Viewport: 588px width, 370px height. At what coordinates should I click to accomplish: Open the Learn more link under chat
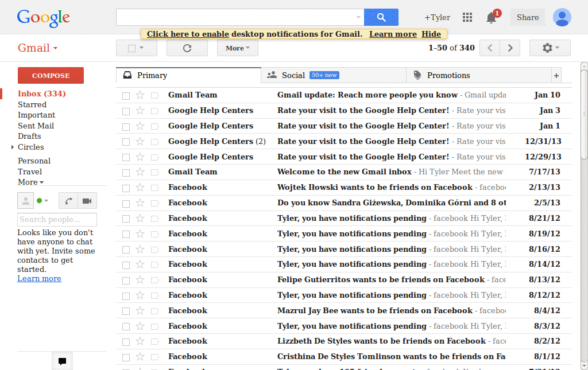tap(39, 279)
